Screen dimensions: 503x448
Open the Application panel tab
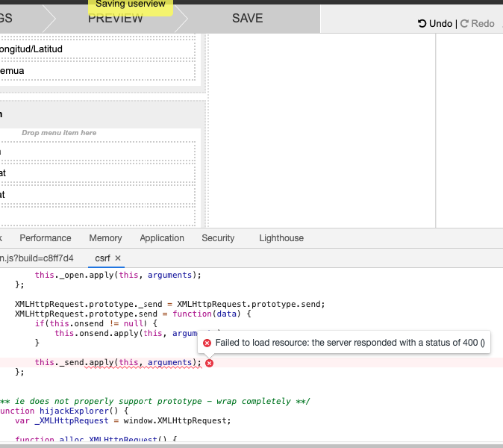(162, 238)
